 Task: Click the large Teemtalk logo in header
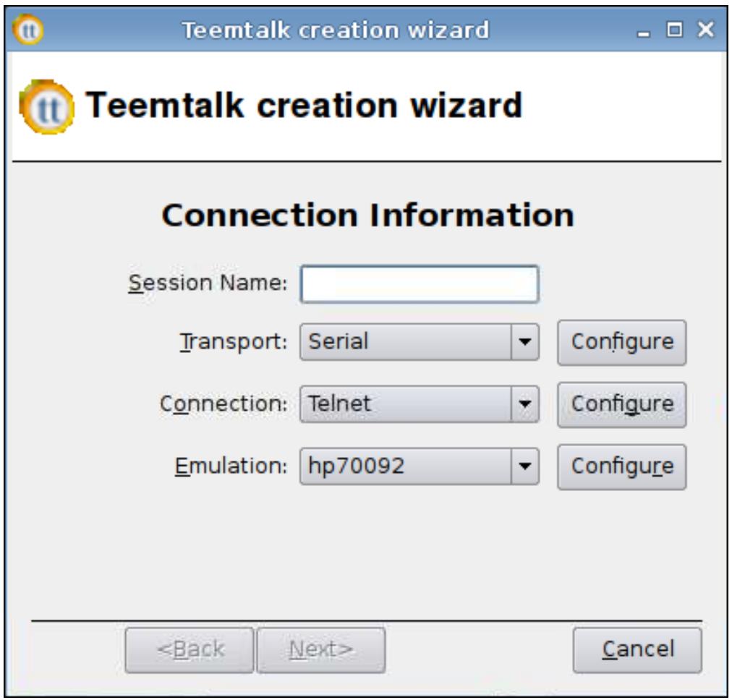click(47, 107)
